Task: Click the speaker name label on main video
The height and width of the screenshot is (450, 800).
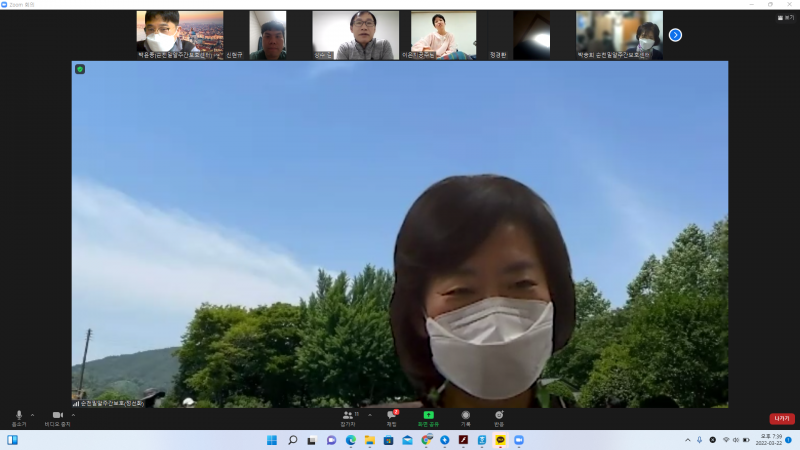Action: point(108,404)
